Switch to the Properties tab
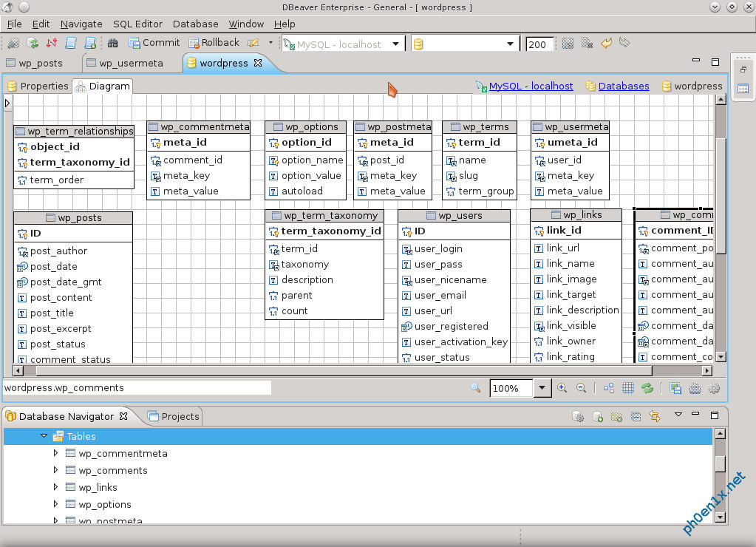 click(38, 86)
